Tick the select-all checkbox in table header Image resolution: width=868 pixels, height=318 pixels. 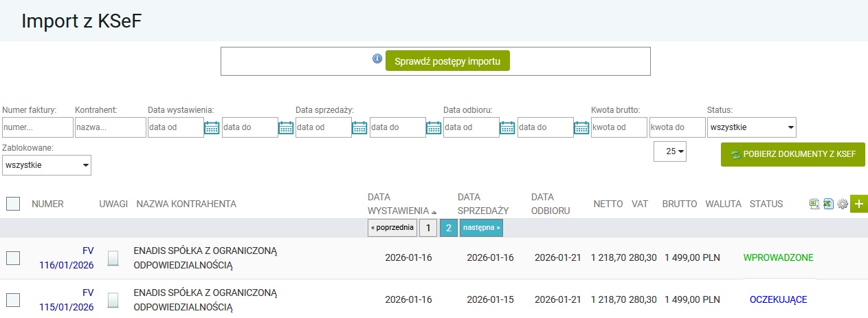tap(13, 204)
